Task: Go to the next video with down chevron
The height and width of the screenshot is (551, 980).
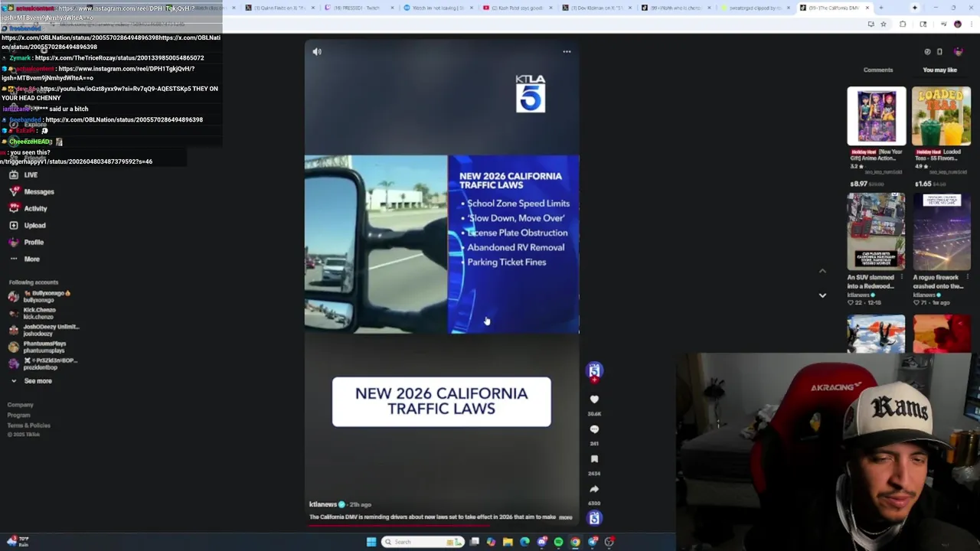Action: pyautogui.click(x=822, y=295)
